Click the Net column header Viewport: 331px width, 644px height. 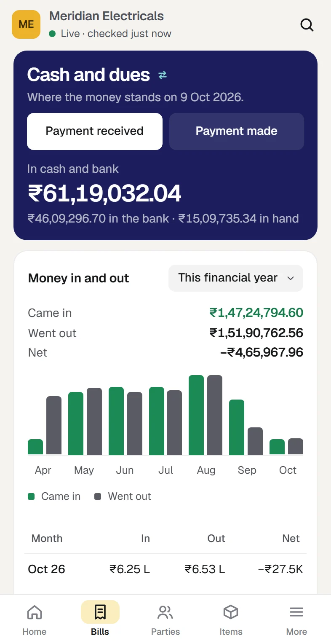tap(291, 539)
